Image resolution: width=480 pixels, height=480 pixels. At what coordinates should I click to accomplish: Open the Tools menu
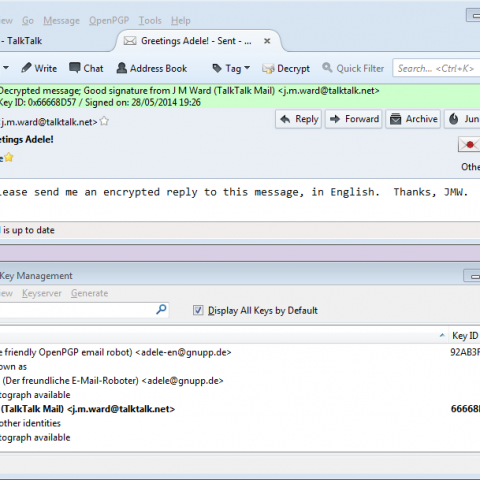point(150,21)
